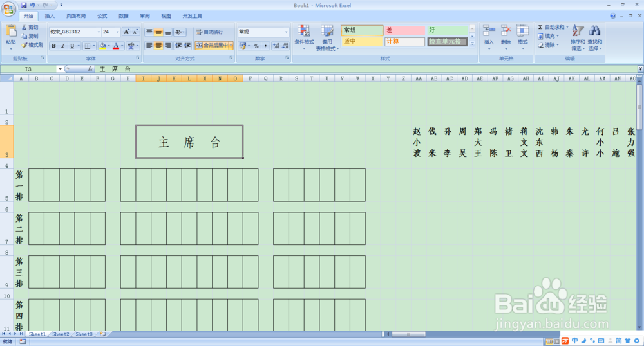
Task: Click the increase decimal icon
Action: coord(276,46)
